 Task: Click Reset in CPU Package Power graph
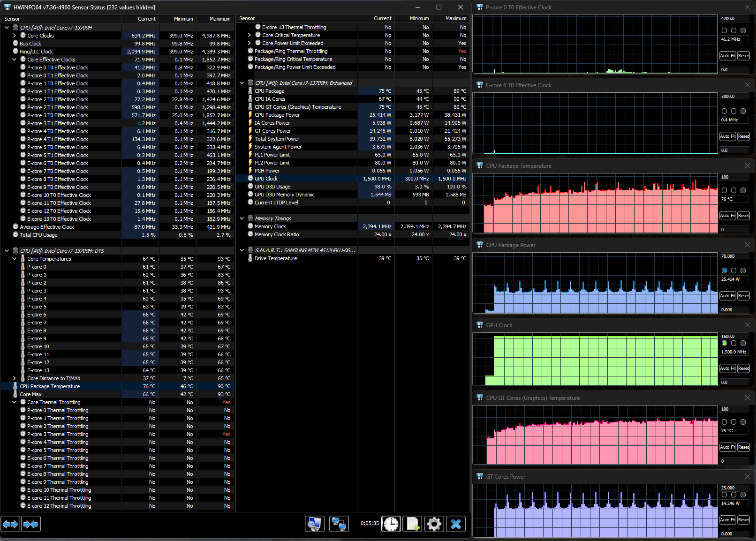pos(743,296)
